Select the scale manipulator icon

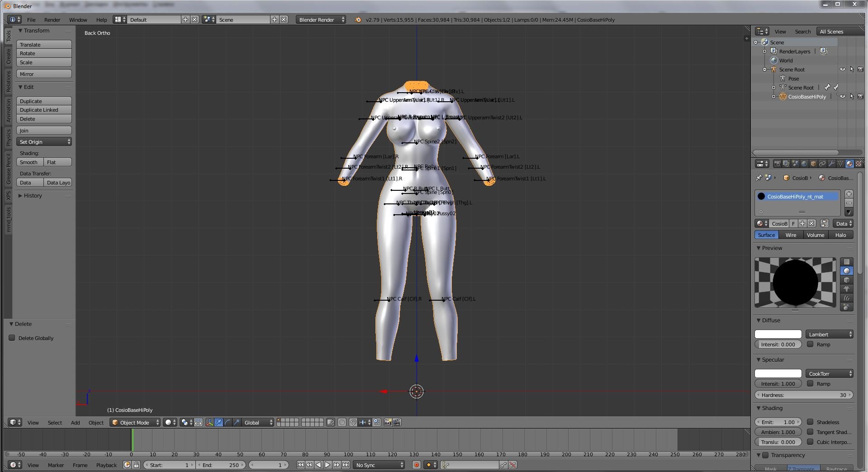point(237,422)
